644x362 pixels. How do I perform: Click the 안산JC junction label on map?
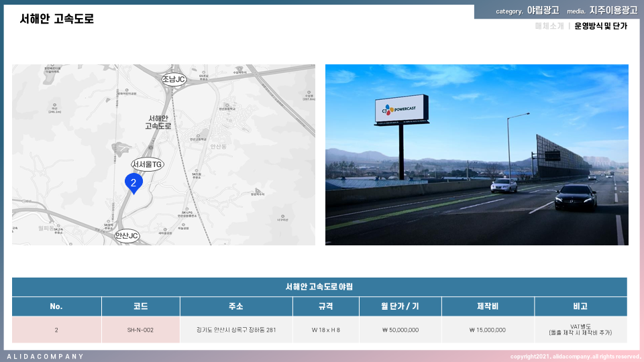click(126, 236)
